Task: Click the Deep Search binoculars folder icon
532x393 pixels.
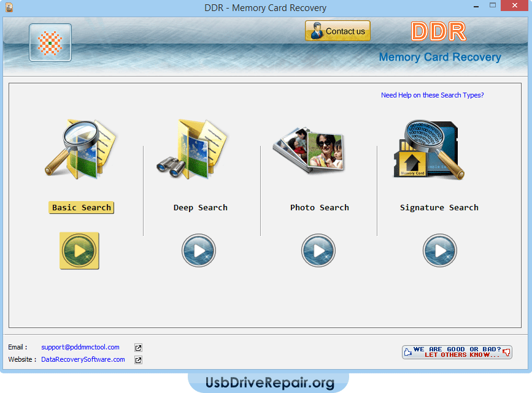Action: [x=192, y=149]
